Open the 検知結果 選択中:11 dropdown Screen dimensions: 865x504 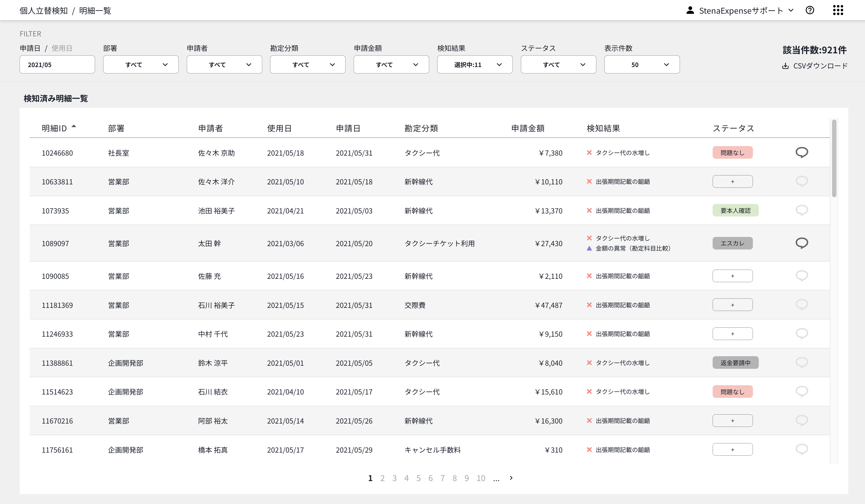click(475, 65)
